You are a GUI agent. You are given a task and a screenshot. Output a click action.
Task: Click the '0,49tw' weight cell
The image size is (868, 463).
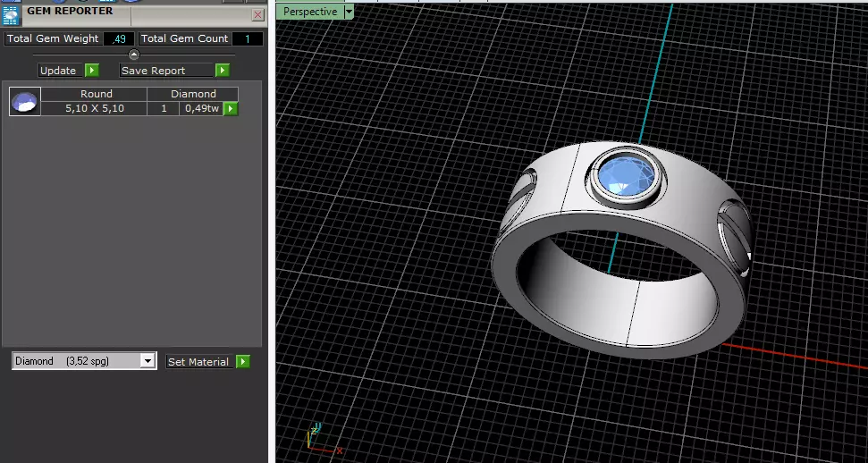coord(201,108)
